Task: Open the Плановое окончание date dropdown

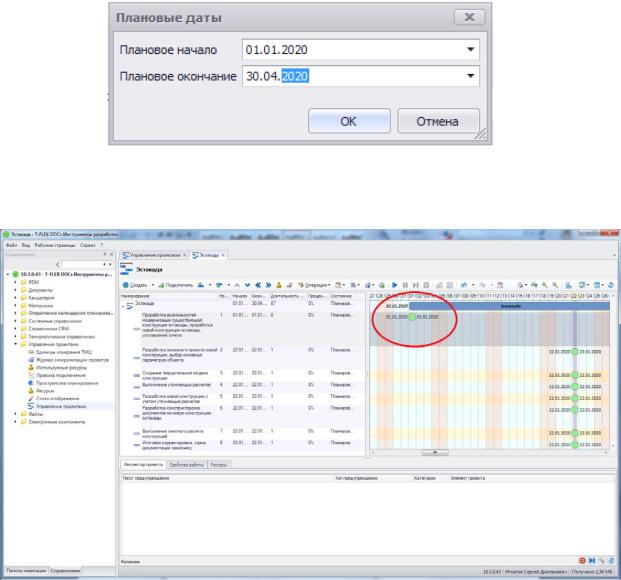Action: [471, 76]
